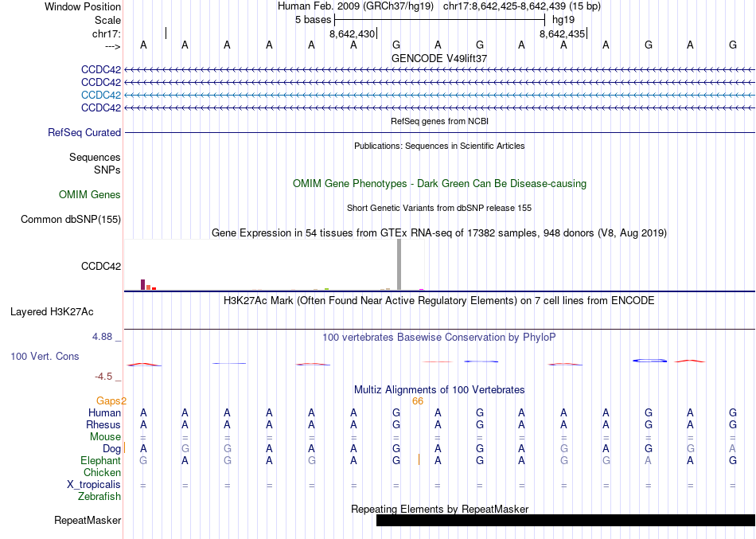Open Publications: Sequences in Scientific Articles title
This screenshot has width=756, height=539.
click(439, 146)
